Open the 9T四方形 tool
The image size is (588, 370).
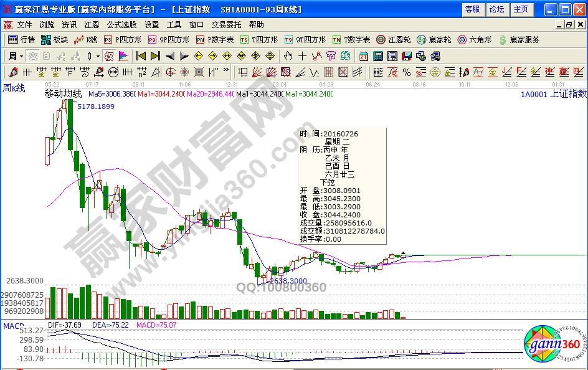(305, 40)
